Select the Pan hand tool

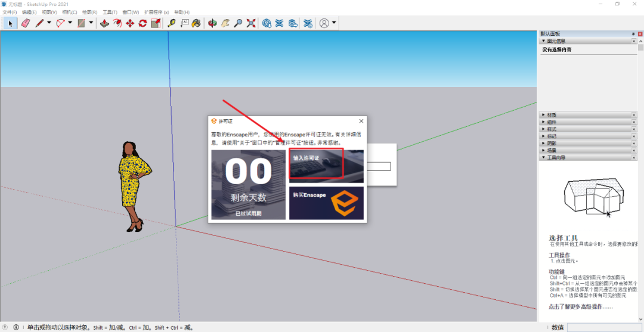(x=225, y=23)
